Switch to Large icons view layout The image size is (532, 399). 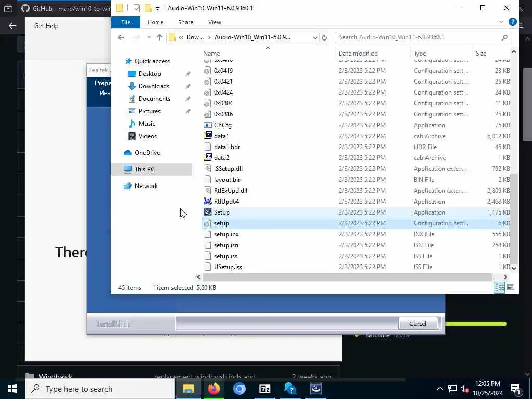(511, 288)
